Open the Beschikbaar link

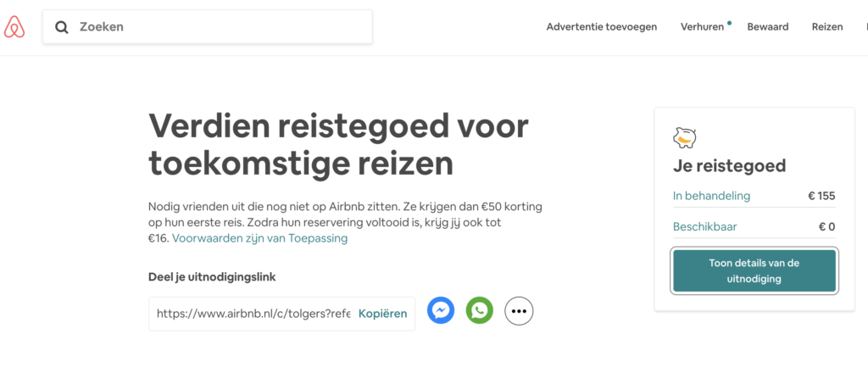(704, 226)
